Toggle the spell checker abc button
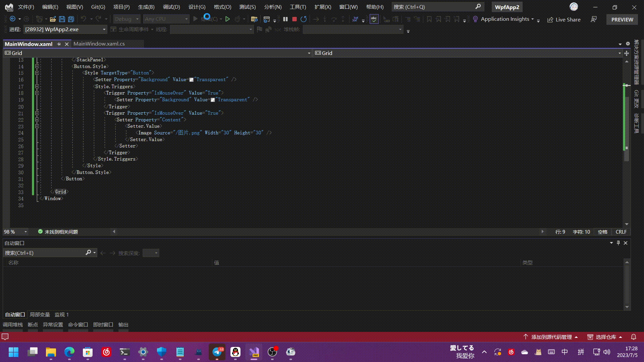This screenshot has width=644, height=362. (374, 19)
